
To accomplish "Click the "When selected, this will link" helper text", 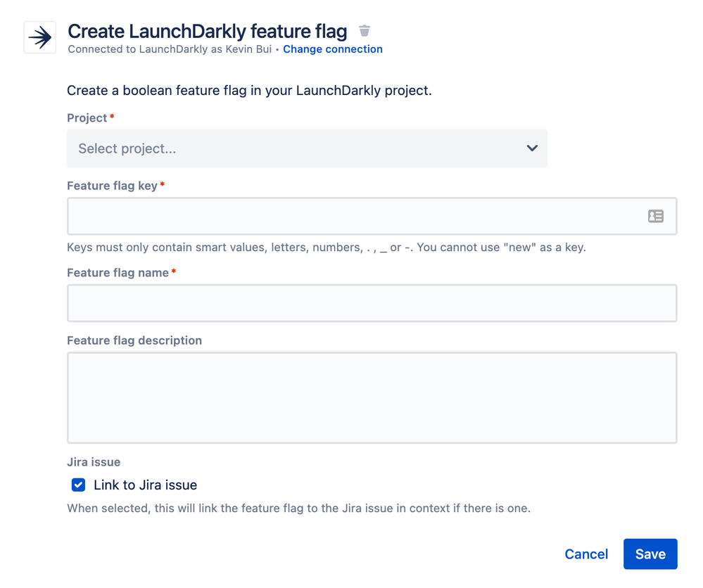I will pos(298,509).
